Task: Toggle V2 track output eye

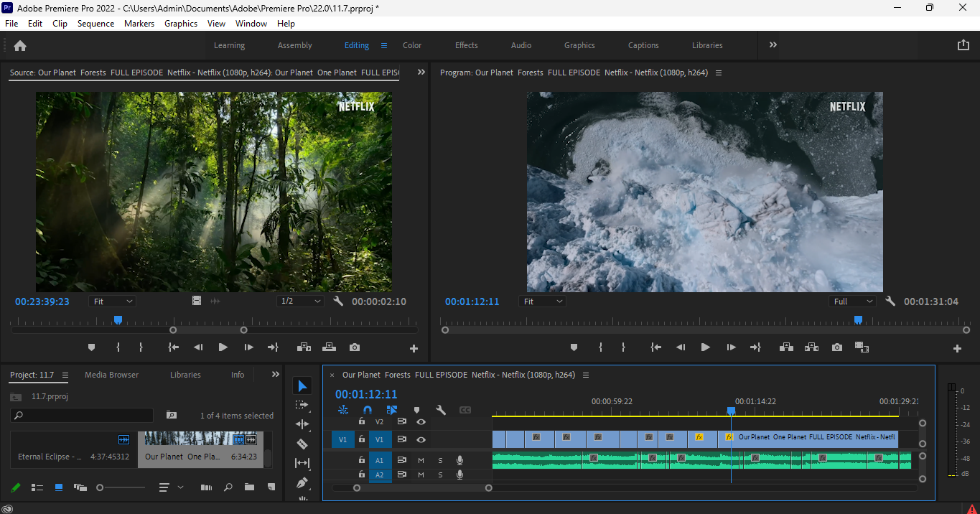Action: point(421,422)
